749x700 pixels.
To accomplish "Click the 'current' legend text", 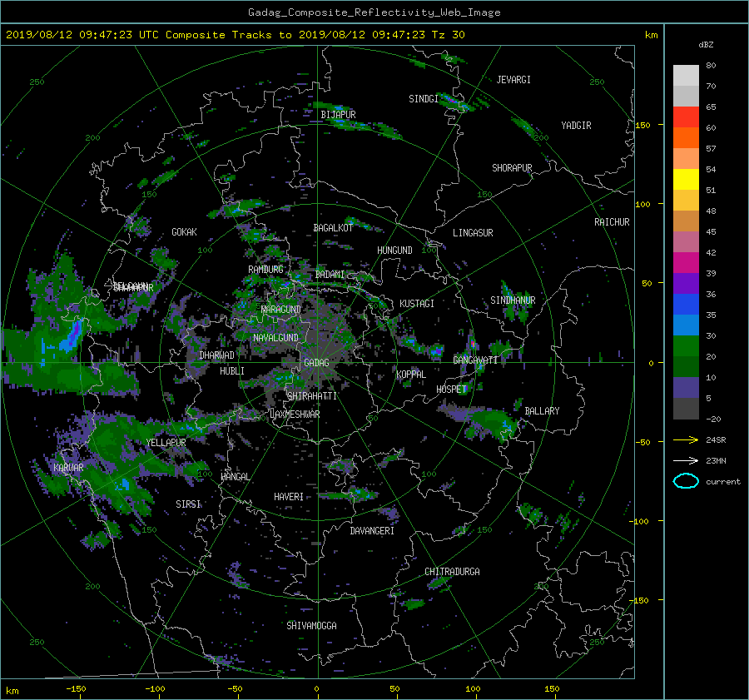I will tap(723, 482).
